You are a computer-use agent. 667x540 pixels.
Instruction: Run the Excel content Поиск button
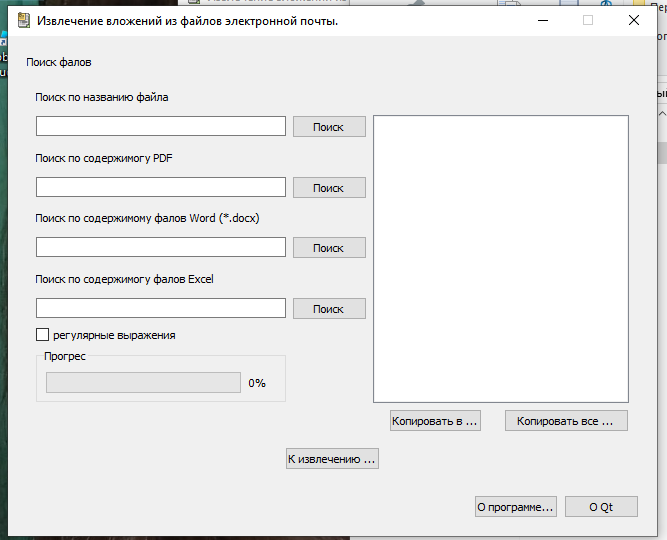328,309
